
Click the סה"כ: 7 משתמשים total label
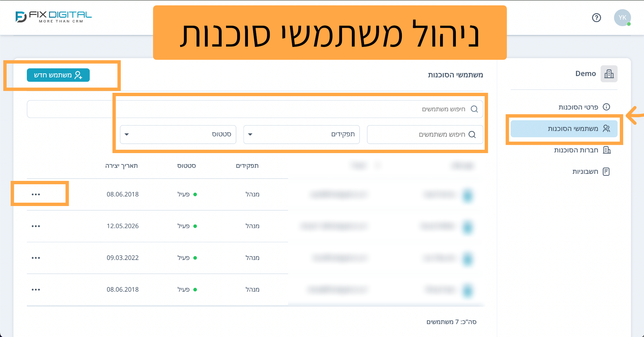pos(451,322)
